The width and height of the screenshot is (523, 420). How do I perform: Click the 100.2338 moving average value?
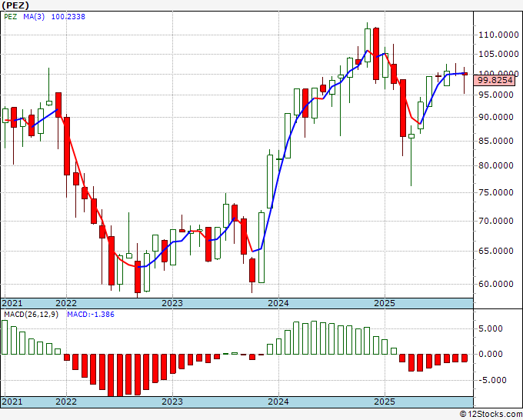tap(68, 17)
